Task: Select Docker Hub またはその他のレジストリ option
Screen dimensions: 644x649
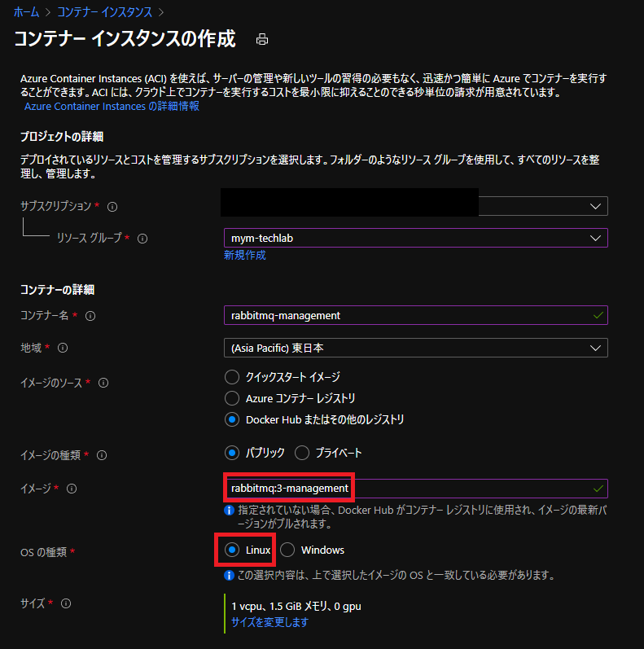Action: (232, 419)
